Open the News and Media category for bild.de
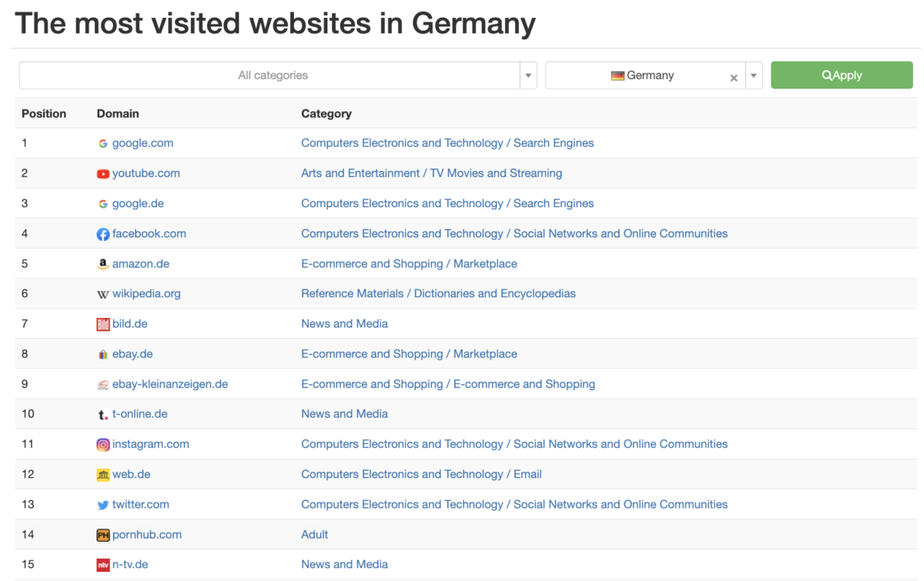This screenshot has height=581, width=924. (344, 323)
